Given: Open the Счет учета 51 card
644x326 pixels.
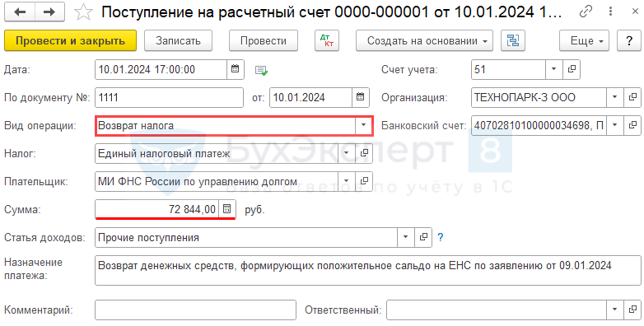Looking at the screenshot, I should (572, 69).
